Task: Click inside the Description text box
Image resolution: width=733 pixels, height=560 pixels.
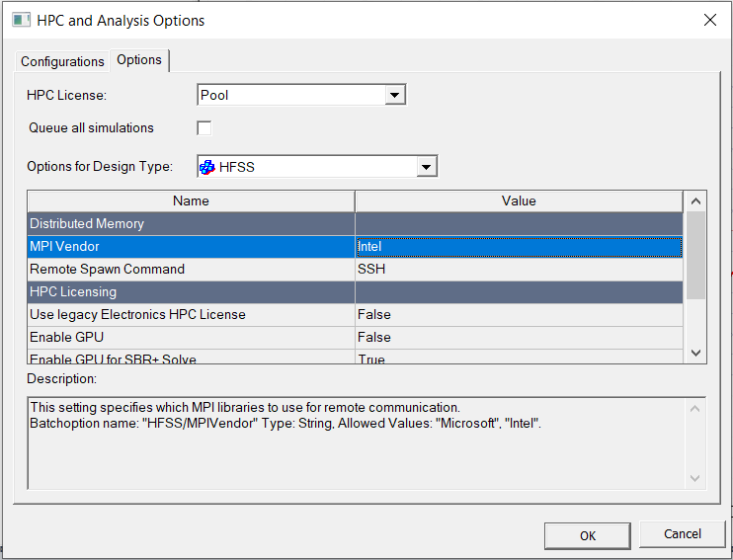Action: coord(358,442)
